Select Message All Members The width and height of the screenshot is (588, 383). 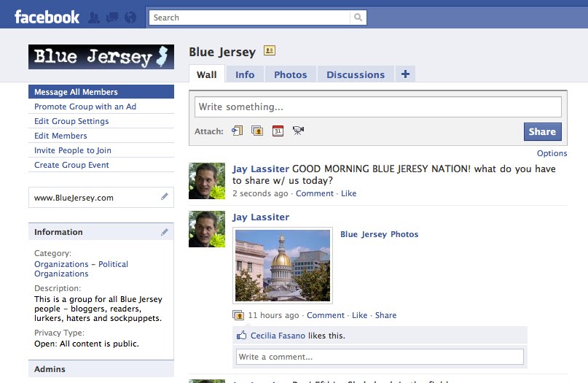click(101, 92)
